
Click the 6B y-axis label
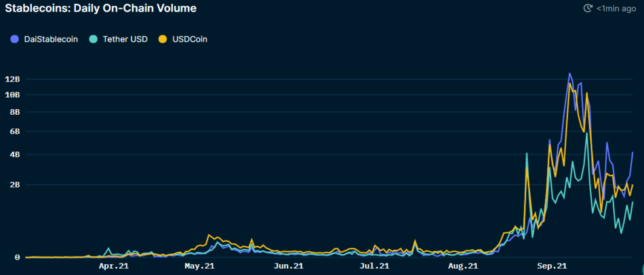pyautogui.click(x=15, y=132)
